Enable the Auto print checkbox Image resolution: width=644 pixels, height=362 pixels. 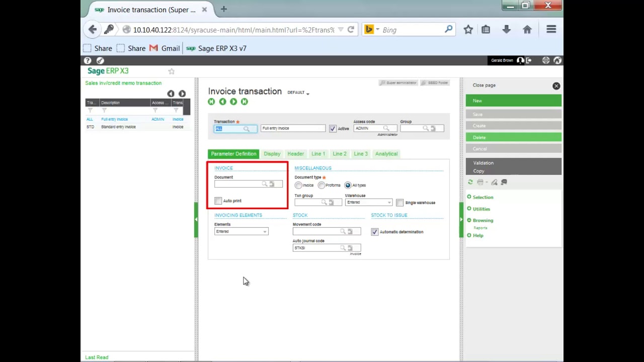click(218, 201)
